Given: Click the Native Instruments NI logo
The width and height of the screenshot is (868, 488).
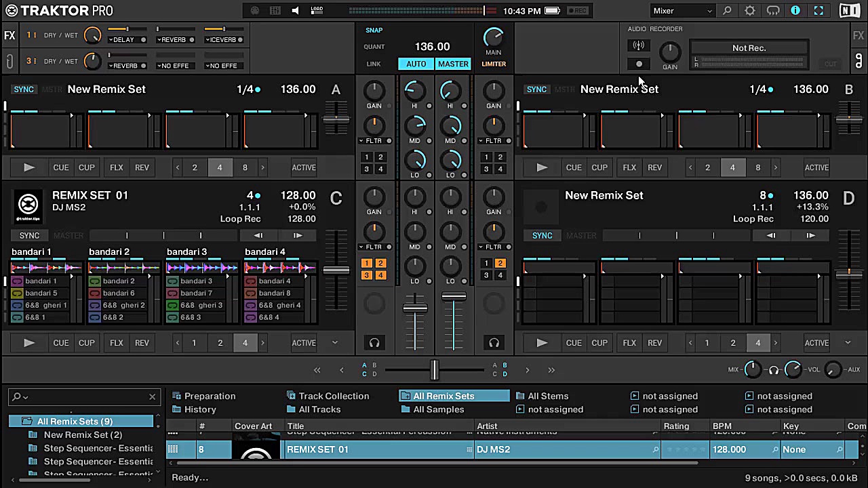Looking at the screenshot, I should point(848,11).
